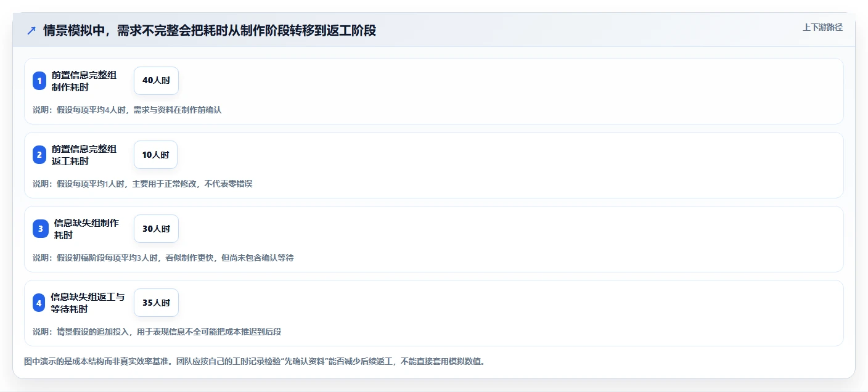The width and height of the screenshot is (868, 392).
Task: Select the 40人时 value chip
Action: (x=156, y=81)
